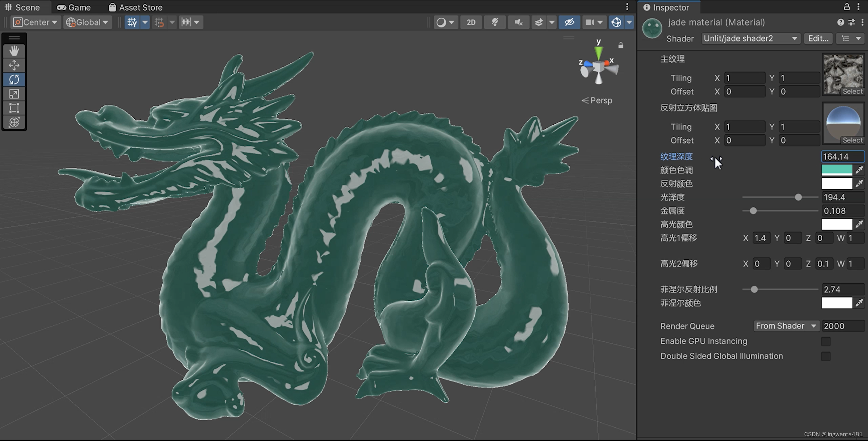The width and height of the screenshot is (868, 441).
Task: Click the shader Edit... button
Action: pyautogui.click(x=818, y=39)
